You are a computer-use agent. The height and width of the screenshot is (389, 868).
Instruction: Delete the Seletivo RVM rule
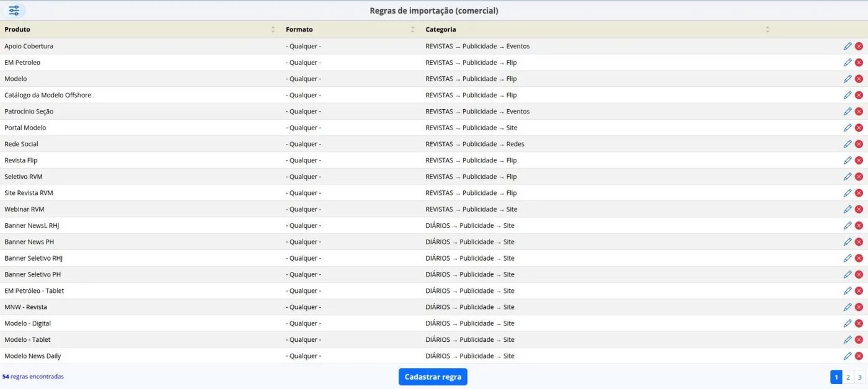pos(859,176)
